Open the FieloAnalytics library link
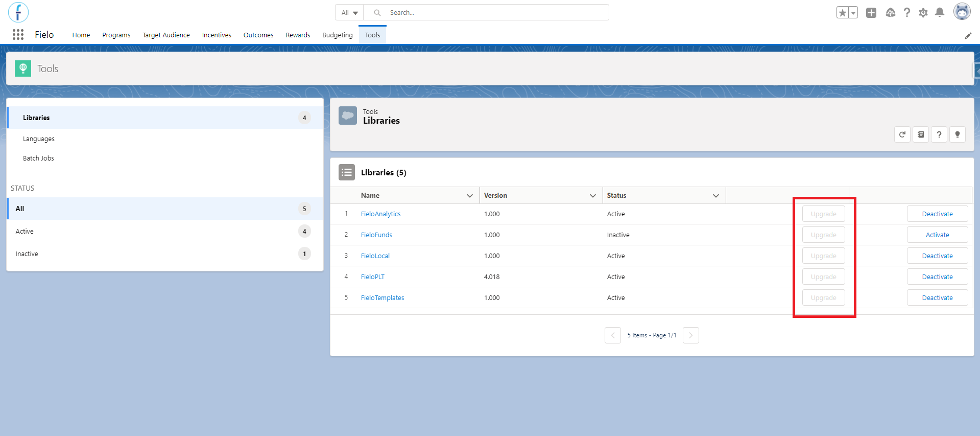The image size is (980, 436). (x=380, y=214)
